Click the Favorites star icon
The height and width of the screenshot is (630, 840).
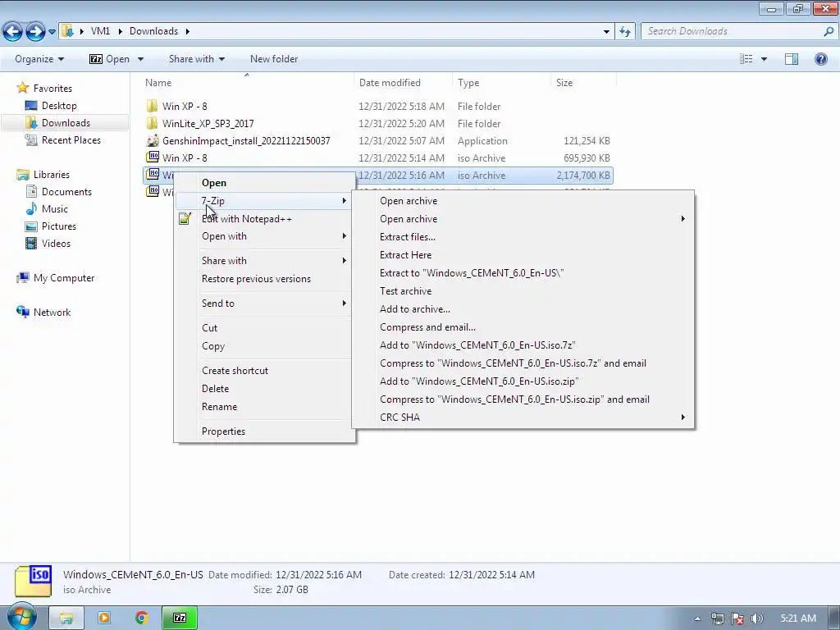[22, 88]
